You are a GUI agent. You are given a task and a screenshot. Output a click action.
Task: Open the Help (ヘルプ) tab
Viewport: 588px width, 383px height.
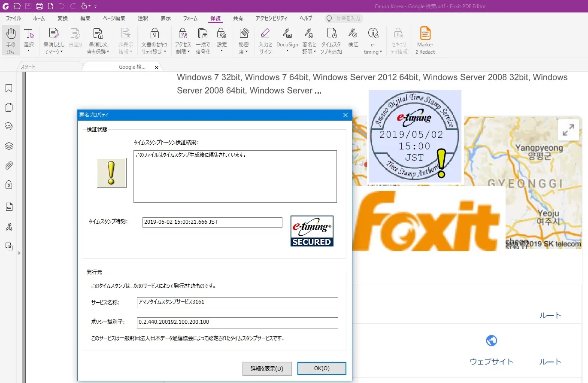[306, 18]
